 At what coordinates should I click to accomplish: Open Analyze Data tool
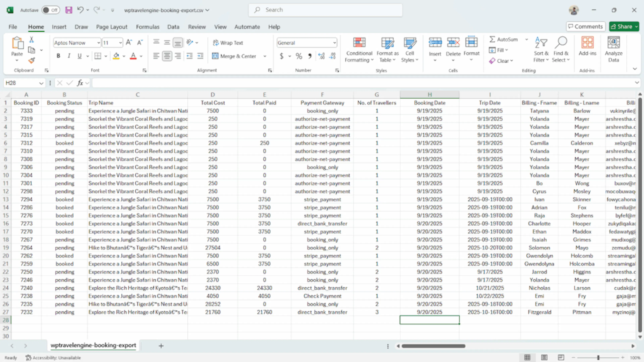pyautogui.click(x=613, y=49)
